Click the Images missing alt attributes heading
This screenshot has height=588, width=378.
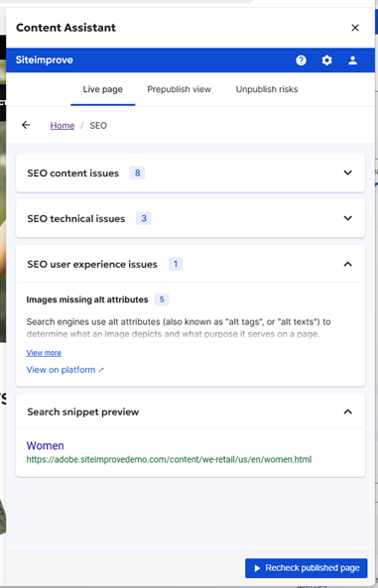pos(87,299)
